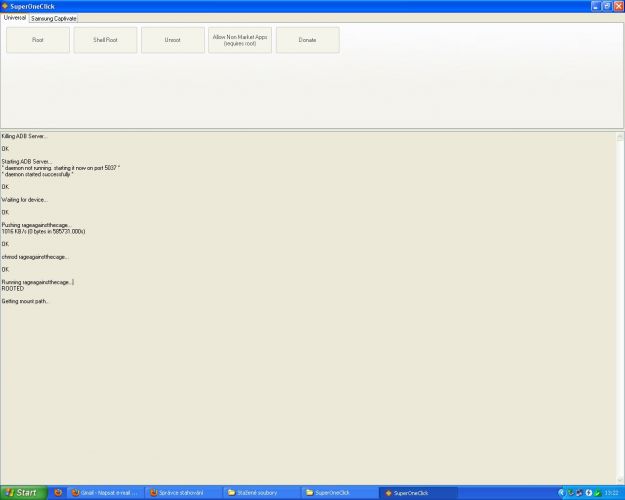The image size is (625, 500).
Task: Close the SuperOneClick window
Action: (x=619, y=6)
